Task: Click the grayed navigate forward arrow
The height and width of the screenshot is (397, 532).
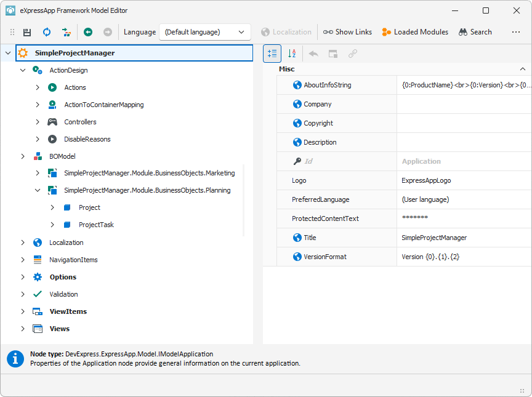Action: (108, 32)
